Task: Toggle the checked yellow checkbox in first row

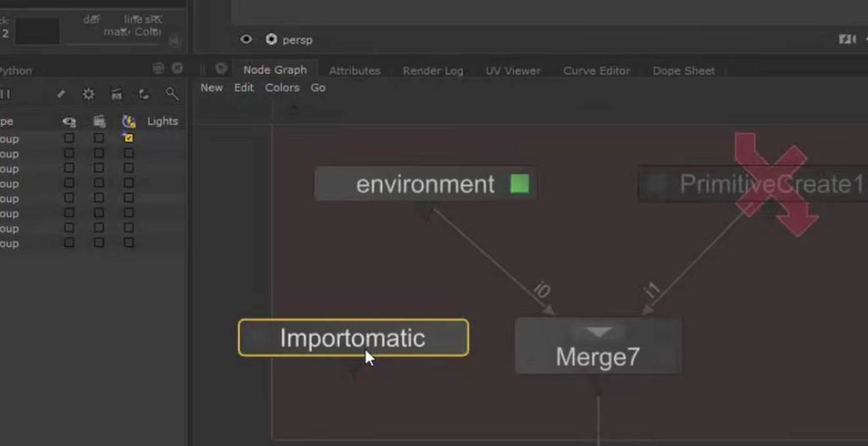Action: 129,138
